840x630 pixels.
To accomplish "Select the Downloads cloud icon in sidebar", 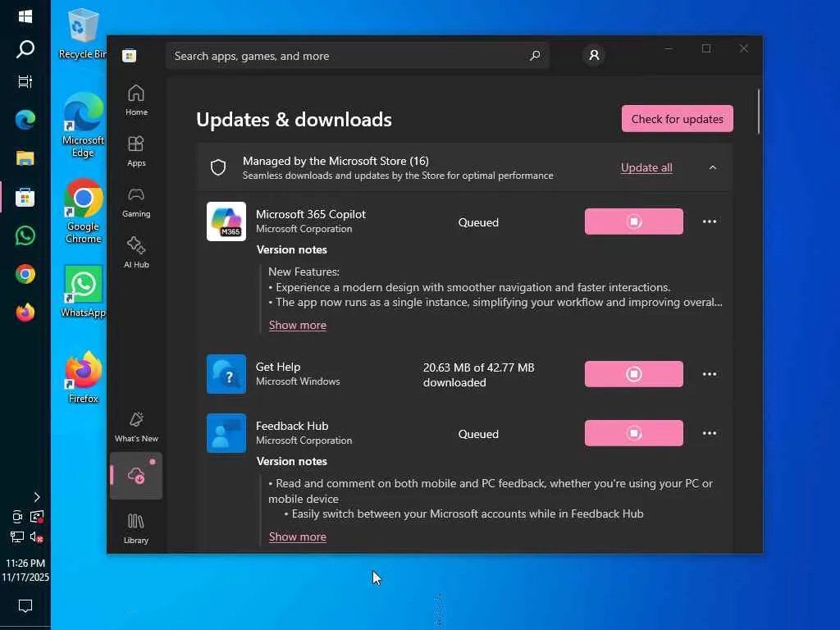I will point(136,476).
